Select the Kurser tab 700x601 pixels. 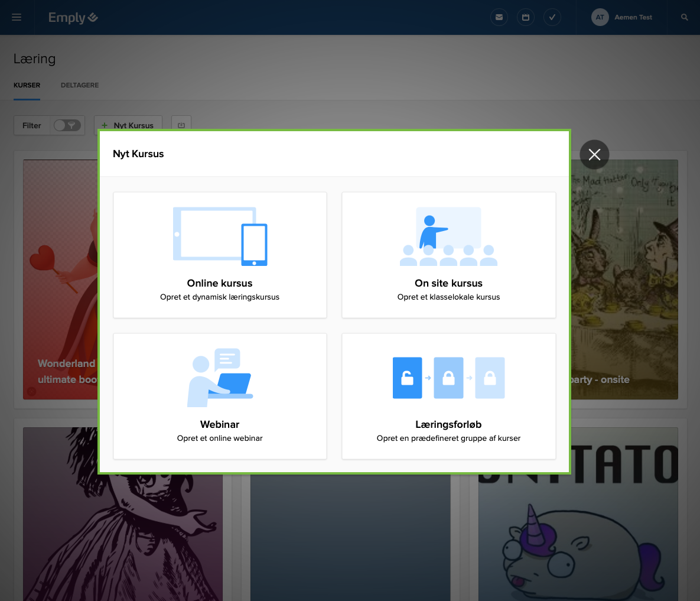click(x=27, y=85)
